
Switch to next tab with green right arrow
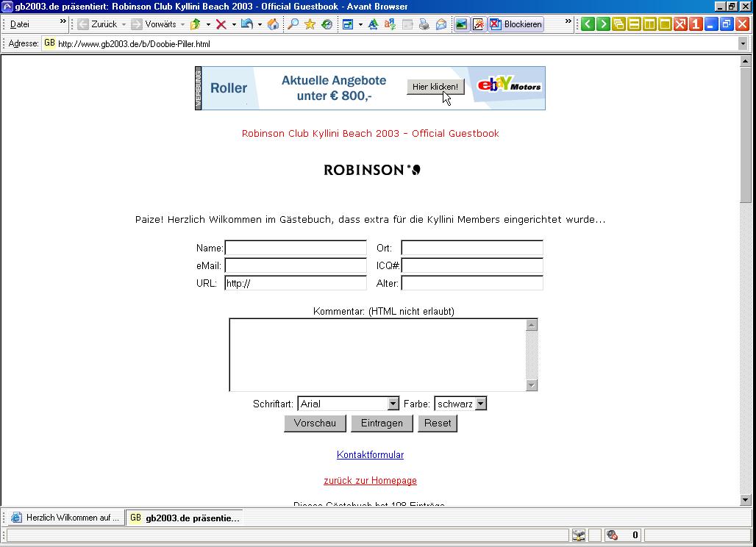click(603, 24)
